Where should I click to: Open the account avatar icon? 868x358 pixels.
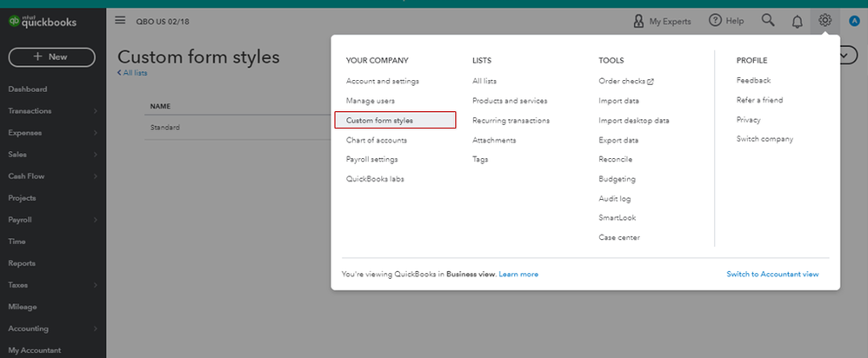(x=853, y=21)
